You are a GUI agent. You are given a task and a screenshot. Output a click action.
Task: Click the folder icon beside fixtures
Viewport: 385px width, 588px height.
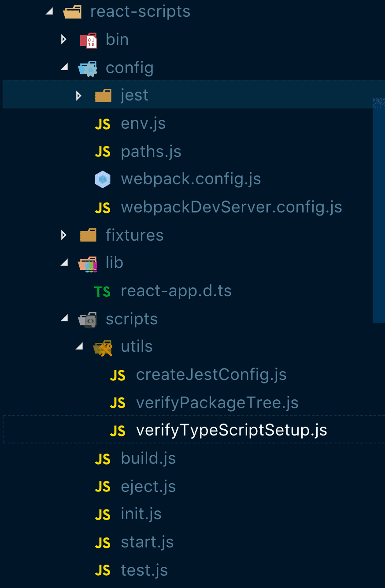88,235
